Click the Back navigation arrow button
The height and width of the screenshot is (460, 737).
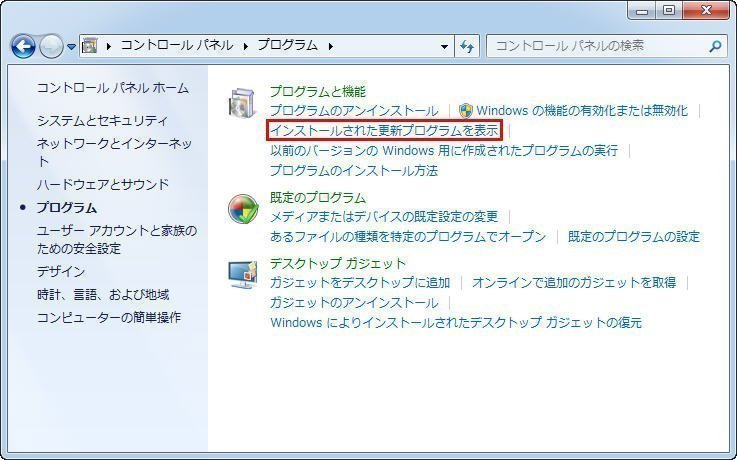(x=23, y=46)
